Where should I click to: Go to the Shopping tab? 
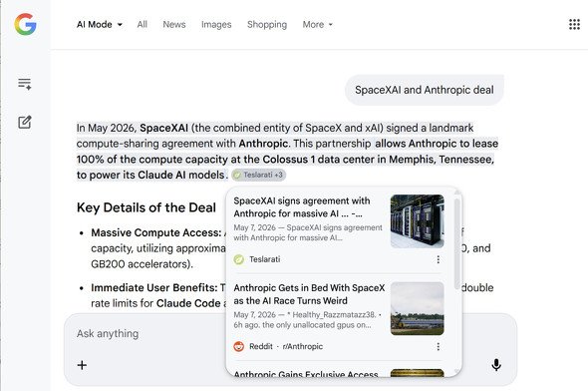pyautogui.click(x=267, y=24)
